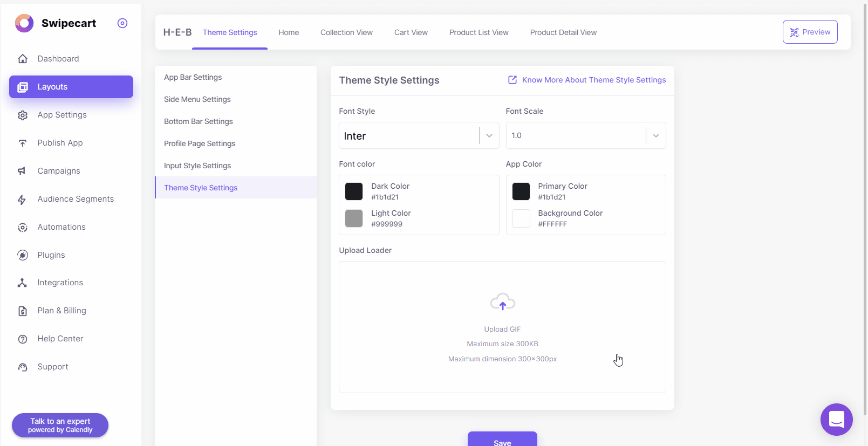Save the theme style settings
This screenshot has width=868, height=446.
tap(502, 440)
